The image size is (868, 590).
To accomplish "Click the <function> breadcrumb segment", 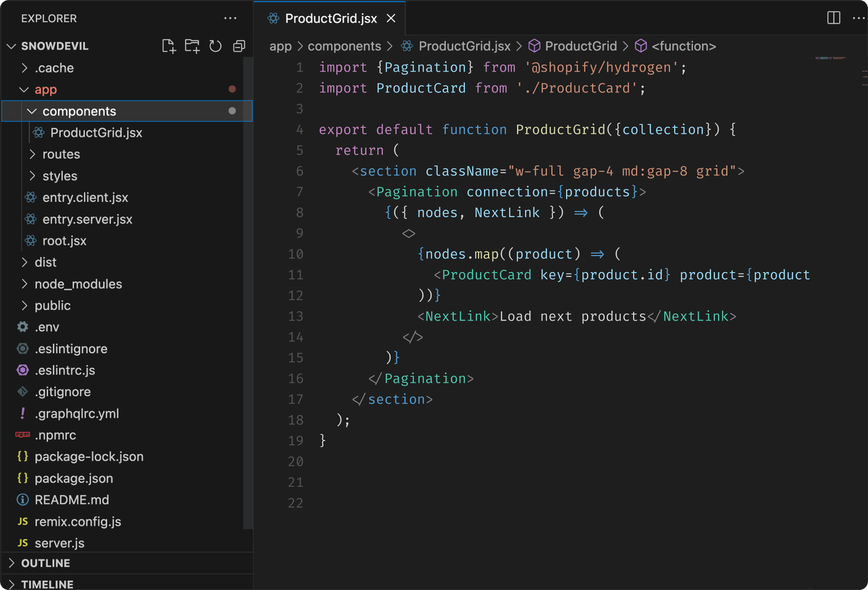I will click(x=684, y=46).
